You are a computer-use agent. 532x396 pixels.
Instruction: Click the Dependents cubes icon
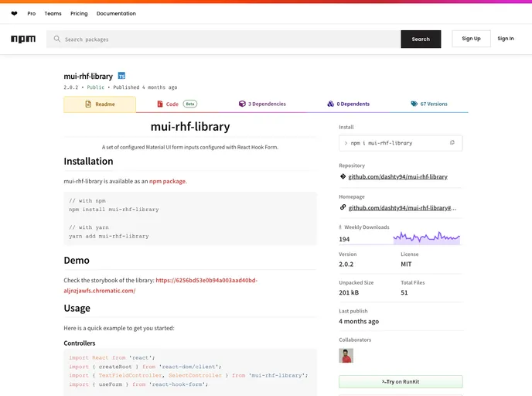[x=330, y=104]
